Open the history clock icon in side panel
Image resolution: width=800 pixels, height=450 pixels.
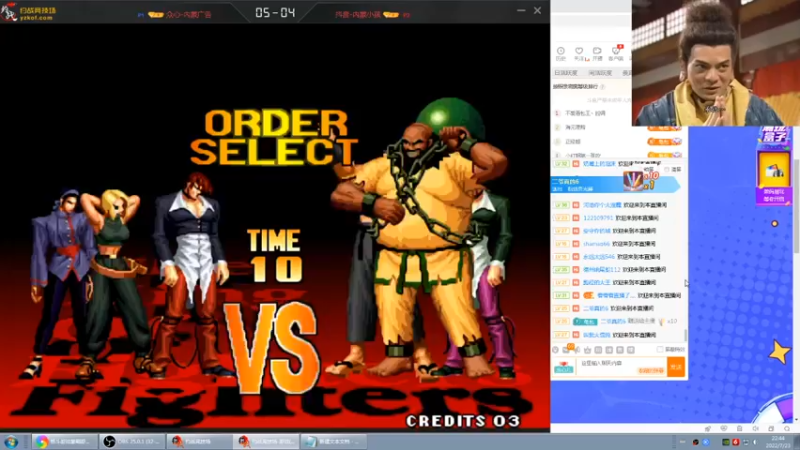tap(561, 53)
